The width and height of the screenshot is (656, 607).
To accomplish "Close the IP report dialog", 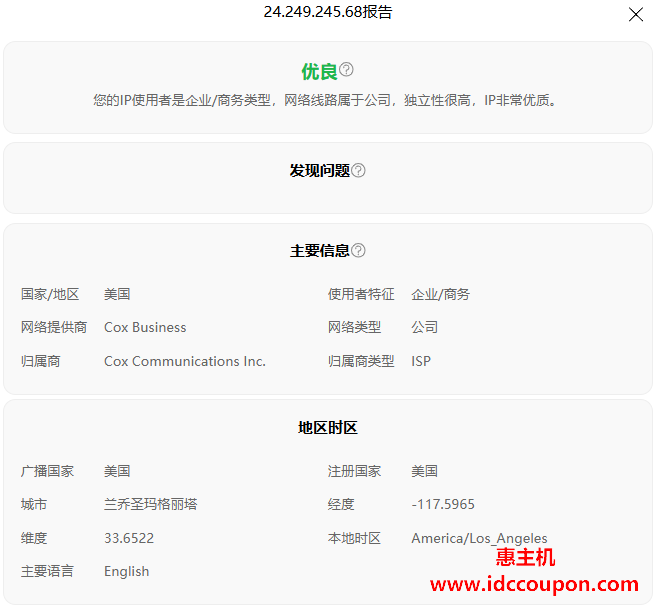I will pos(635,14).
